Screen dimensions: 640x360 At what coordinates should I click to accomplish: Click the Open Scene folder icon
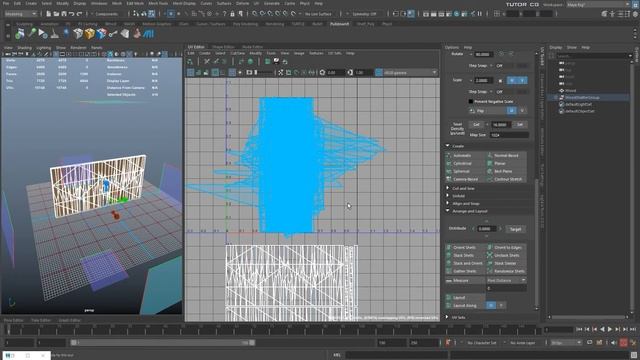pyautogui.click(x=56, y=14)
